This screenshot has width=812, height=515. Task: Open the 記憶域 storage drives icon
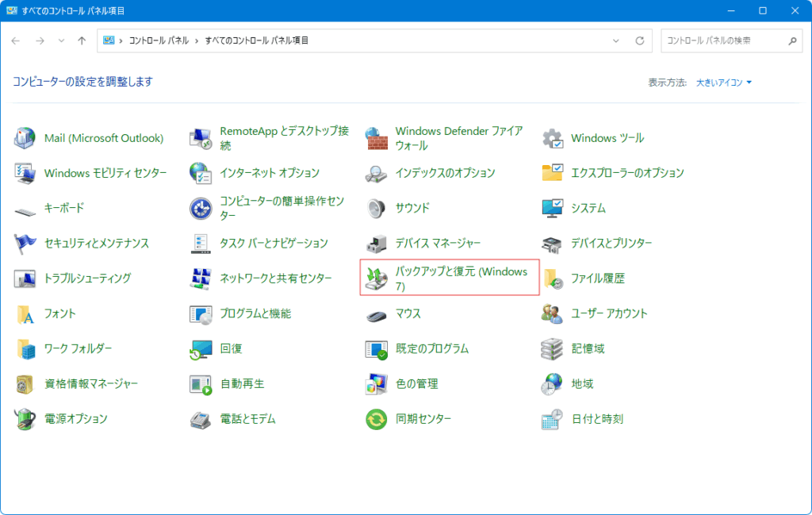click(x=552, y=348)
